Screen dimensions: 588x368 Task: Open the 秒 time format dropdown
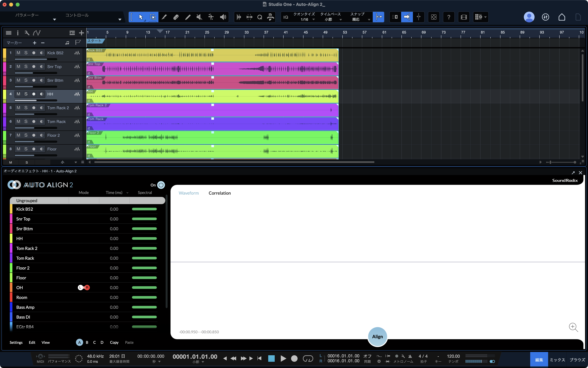click(x=159, y=362)
